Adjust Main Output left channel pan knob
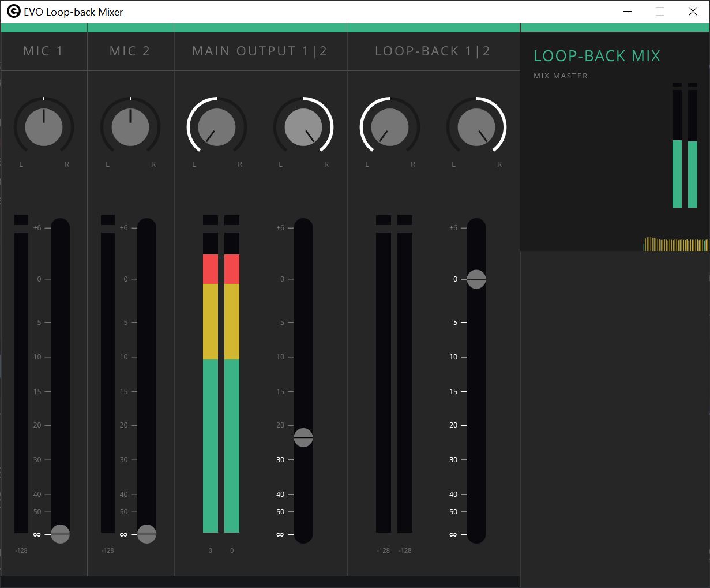Image resolution: width=710 pixels, height=588 pixels. [217, 127]
